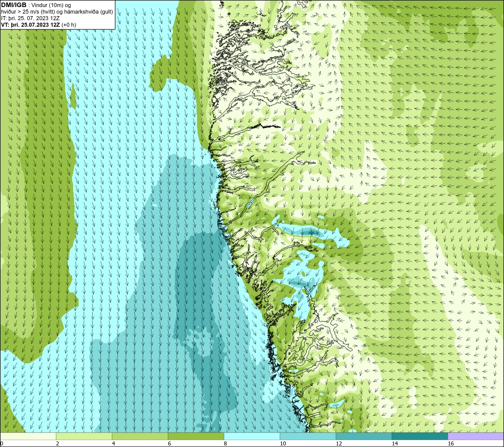Viewport: 504px width, 447px height.
Task: Click the 0–2 m/s pale legend swatch
Action: point(28,436)
